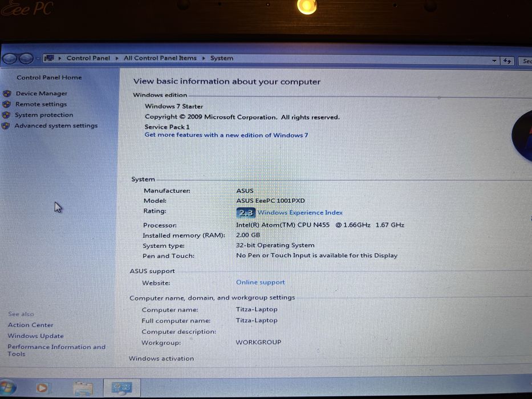
Task: Go forward with the Forward arrow button
Action: [x=26, y=59]
